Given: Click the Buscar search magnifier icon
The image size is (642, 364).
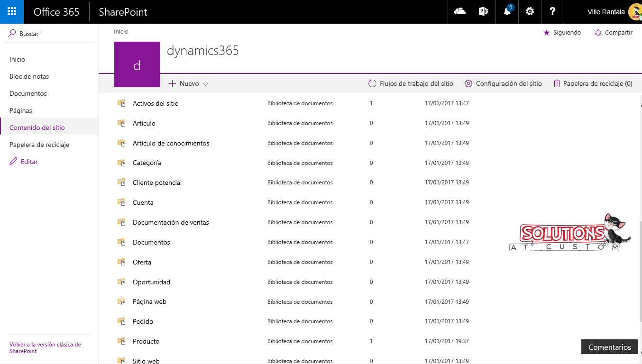Looking at the screenshot, I should click(12, 34).
